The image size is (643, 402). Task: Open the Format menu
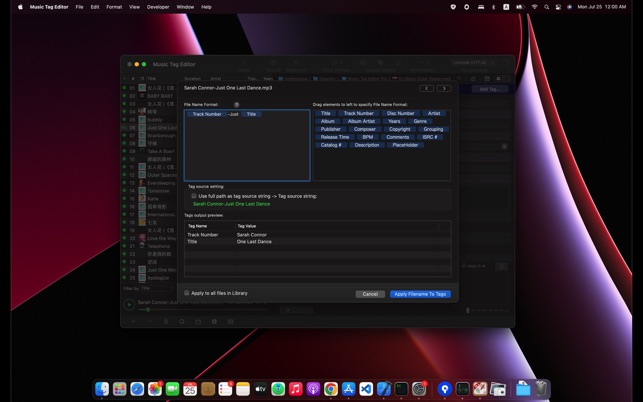pyautogui.click(x=114, y=7)
